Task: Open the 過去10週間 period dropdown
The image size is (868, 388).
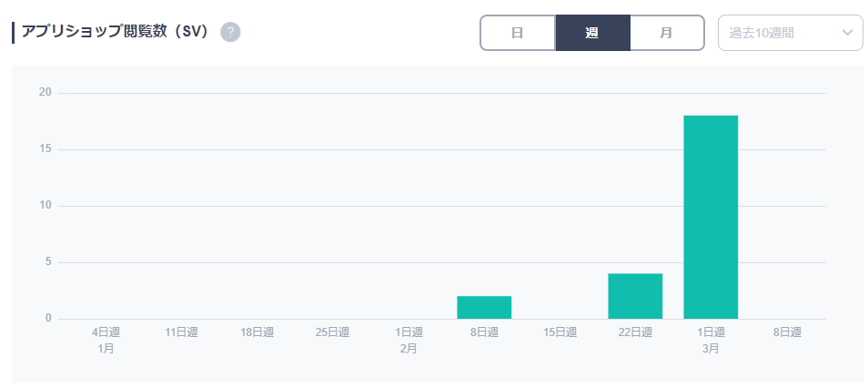Action: 778,33
